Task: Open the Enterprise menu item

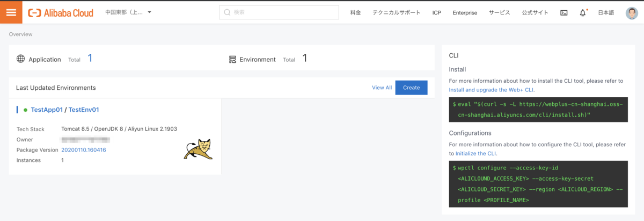Action: coord(465,12)
